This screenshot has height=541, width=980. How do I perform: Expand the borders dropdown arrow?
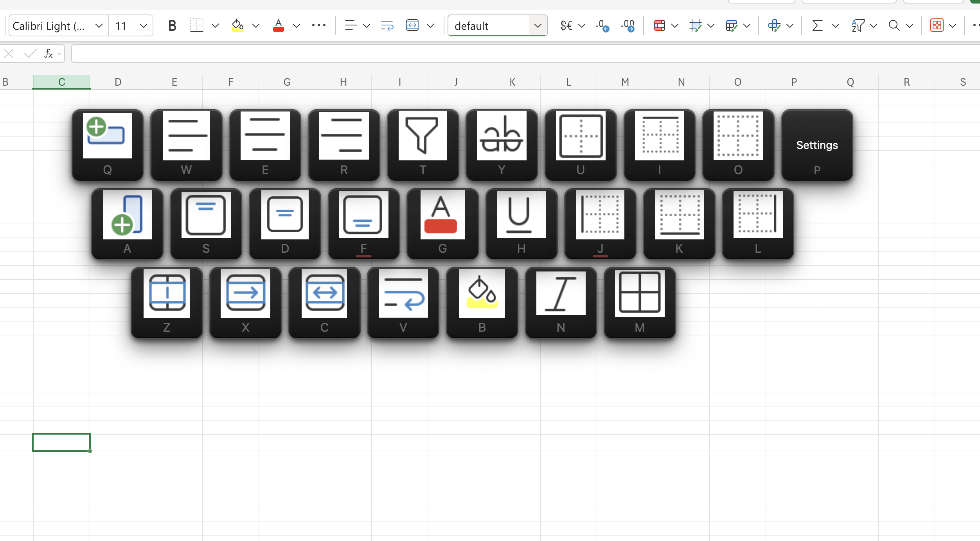point(215,25)
